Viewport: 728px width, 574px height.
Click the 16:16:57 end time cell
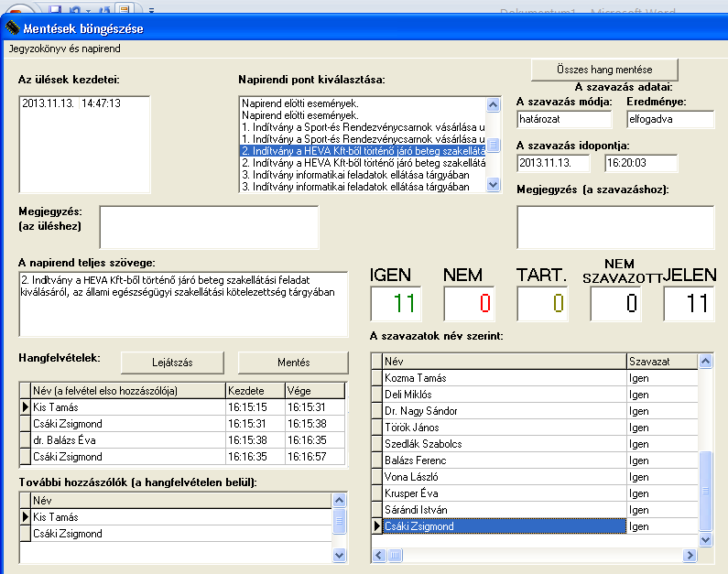coord(315,457)
